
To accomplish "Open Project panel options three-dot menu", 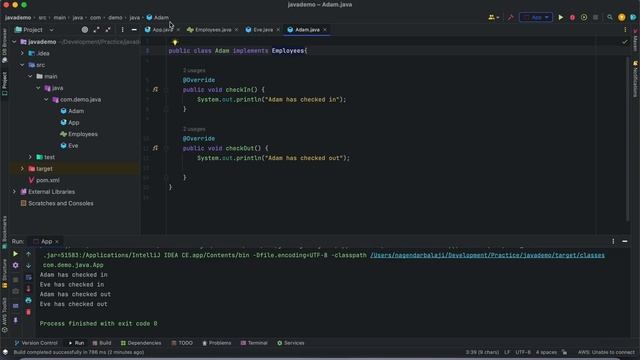I will point(122,30).
